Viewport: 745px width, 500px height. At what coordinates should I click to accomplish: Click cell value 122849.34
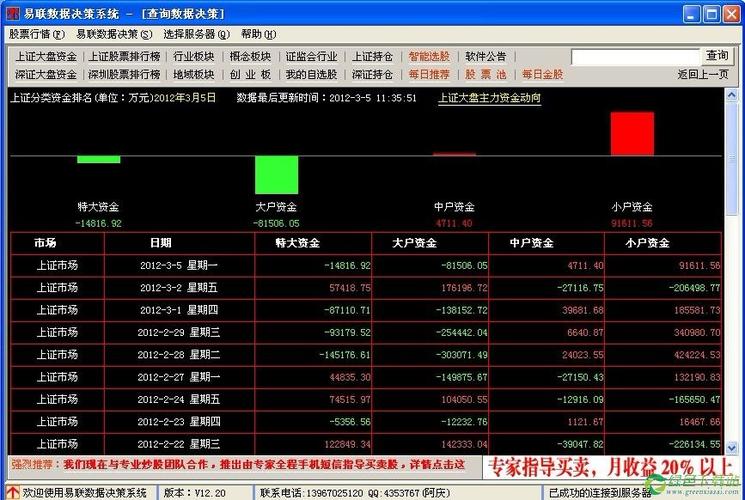coord(347,444)
